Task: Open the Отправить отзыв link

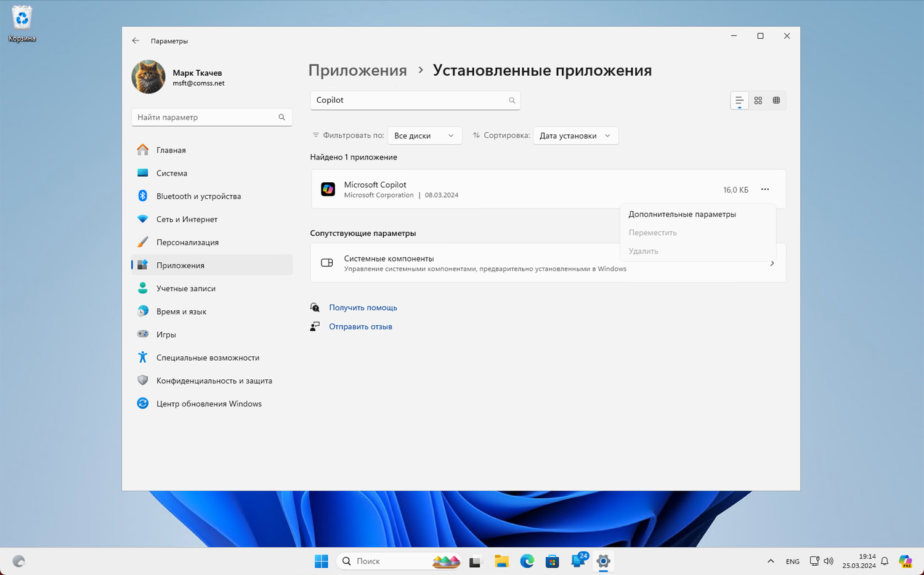Action: (x=360, y=326)
